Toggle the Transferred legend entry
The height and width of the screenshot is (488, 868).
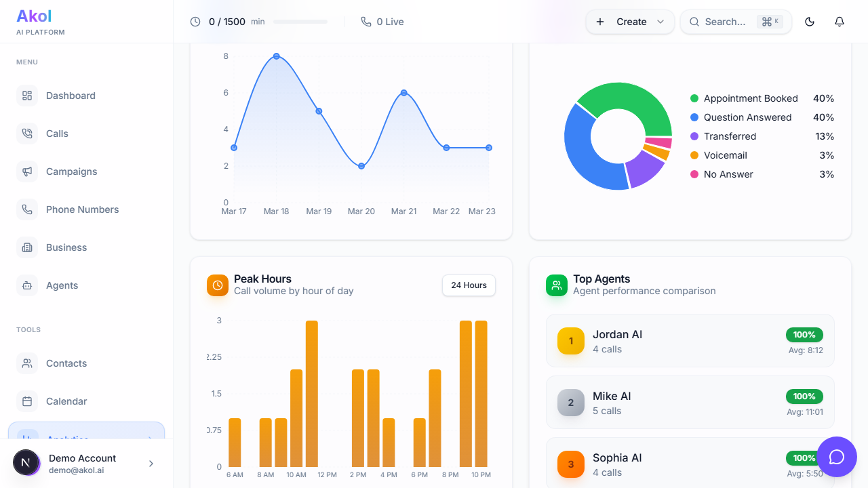click(x=729, y=136)
